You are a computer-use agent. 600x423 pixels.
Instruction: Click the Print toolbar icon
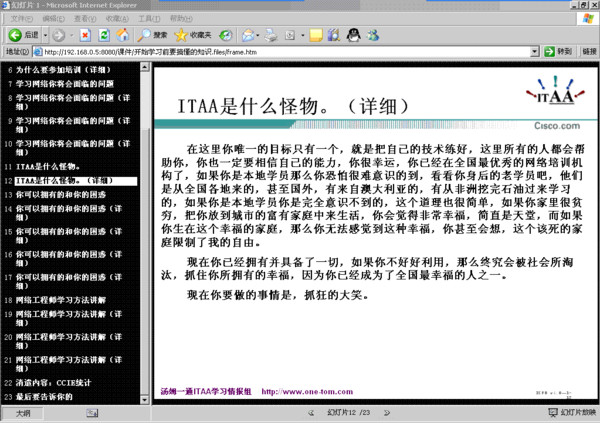[271, 35]
